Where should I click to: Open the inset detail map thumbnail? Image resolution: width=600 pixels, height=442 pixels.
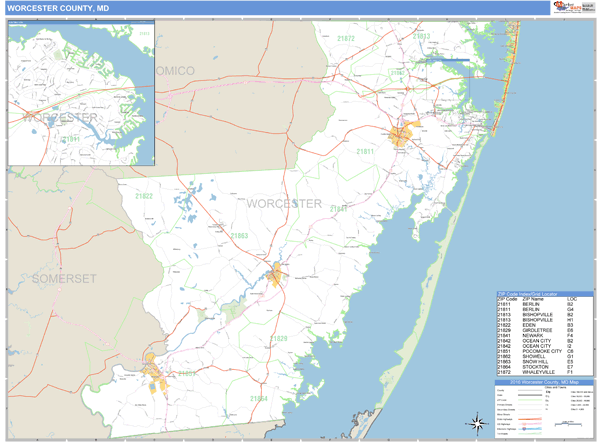[80, 93]
